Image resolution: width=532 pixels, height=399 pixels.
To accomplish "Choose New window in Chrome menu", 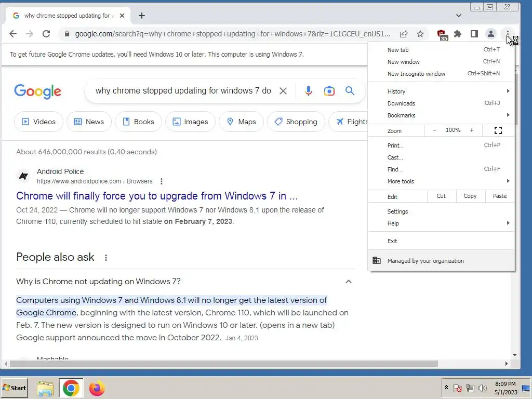I will pos(442,62).
